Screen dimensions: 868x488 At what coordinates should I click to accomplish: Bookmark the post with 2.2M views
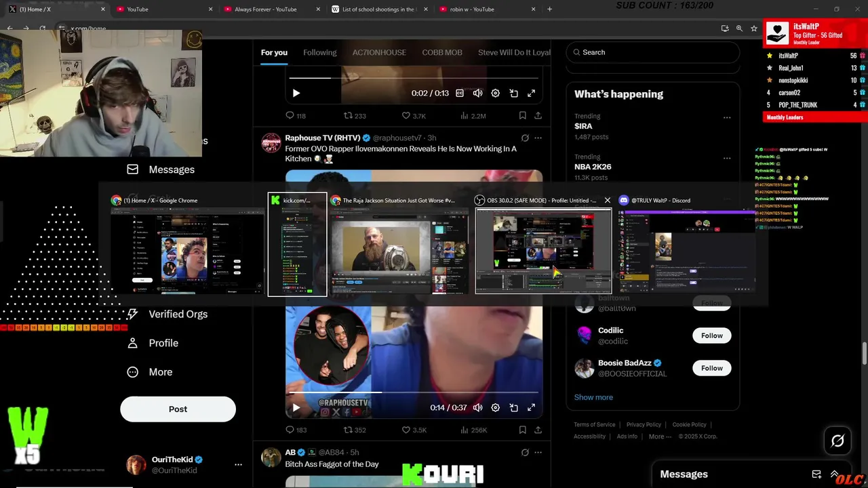[522, 116]
